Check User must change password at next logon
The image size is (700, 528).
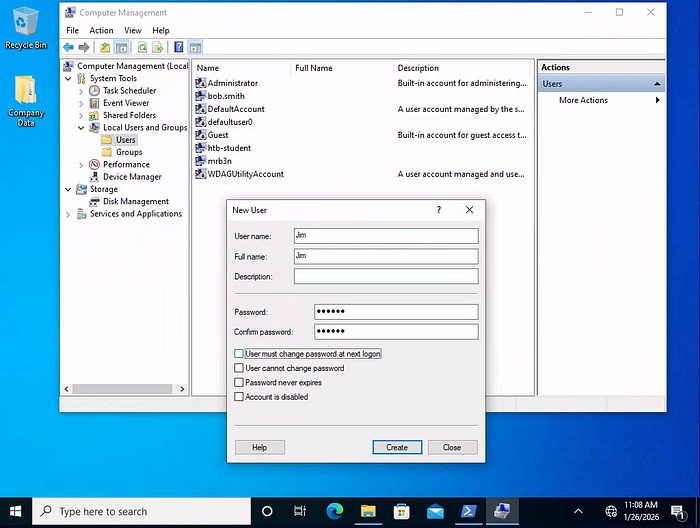click(x=239, y=354)
